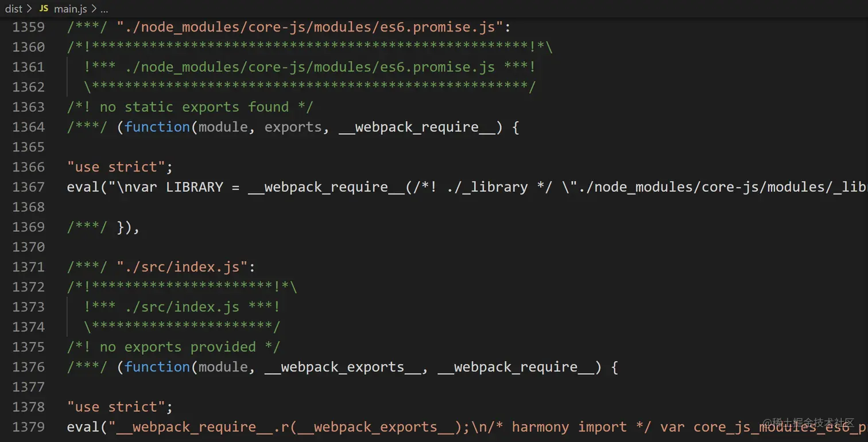Expand the breadcrumb ellipsis symbol list
The image size is (868, 442).
pos(104,9)
